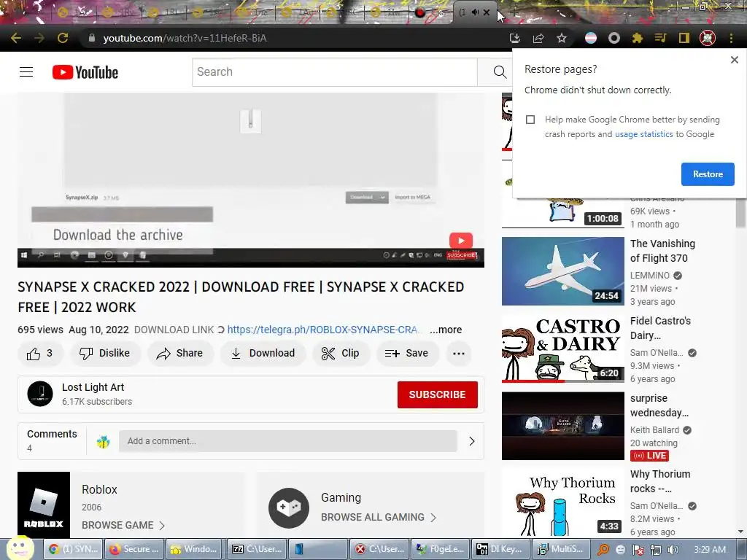747x560 pixels.
Task: Click the LEMMiNO channel name
Action: pos(650,275)
